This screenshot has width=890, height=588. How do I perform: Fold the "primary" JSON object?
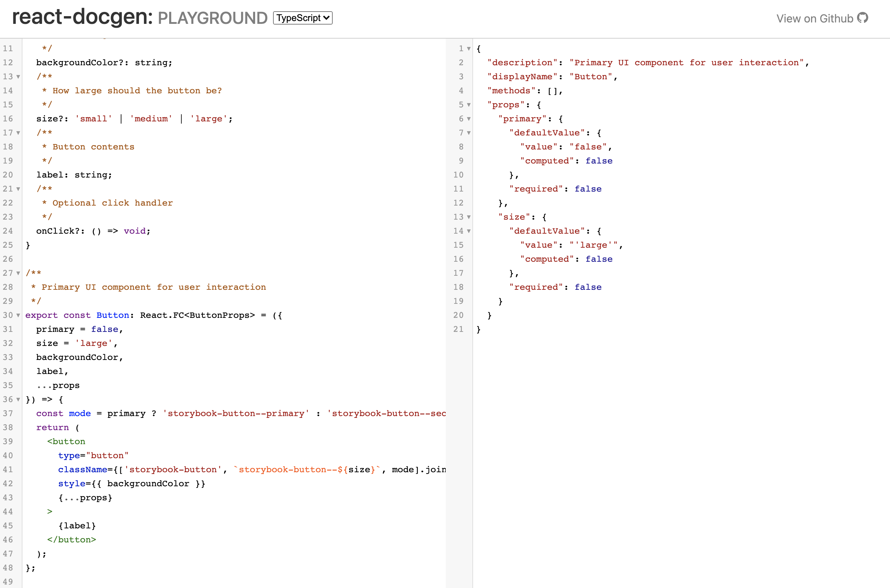click(x=469, y=119)
